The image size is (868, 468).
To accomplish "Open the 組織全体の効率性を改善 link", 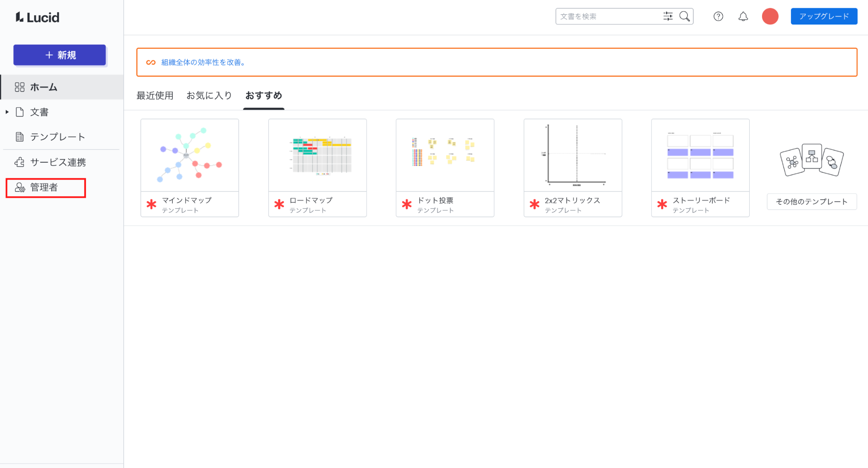I will 203,62.
